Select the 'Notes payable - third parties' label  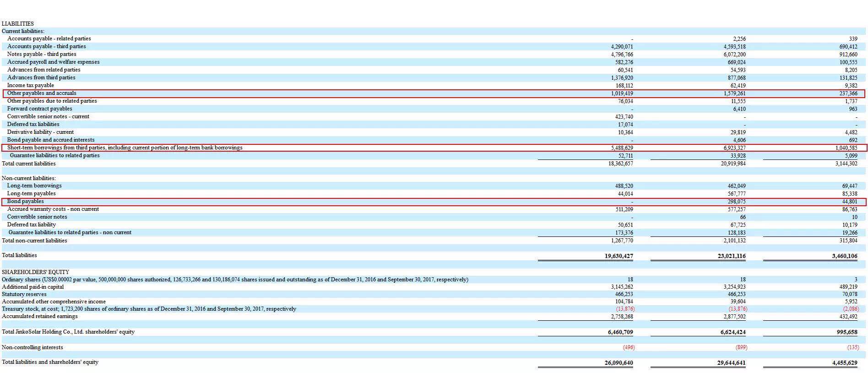(42, 54)
